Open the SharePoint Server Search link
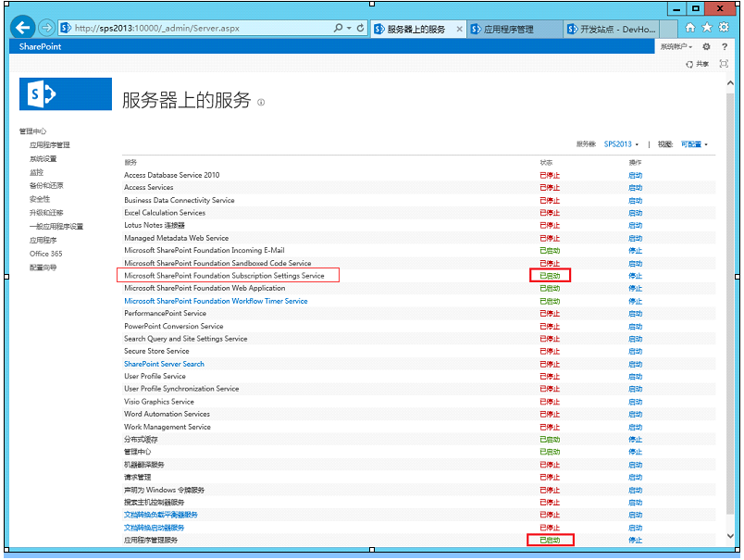 click(x=164, y=364)
